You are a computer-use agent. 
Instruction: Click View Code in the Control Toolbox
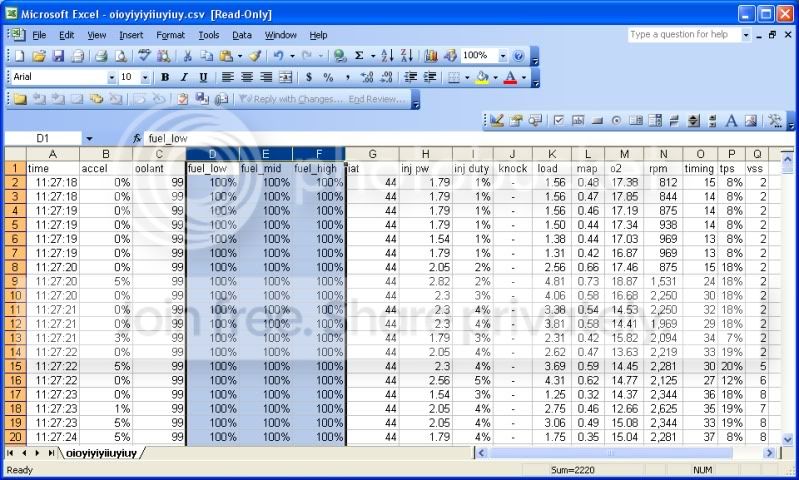tap(535, 121)
